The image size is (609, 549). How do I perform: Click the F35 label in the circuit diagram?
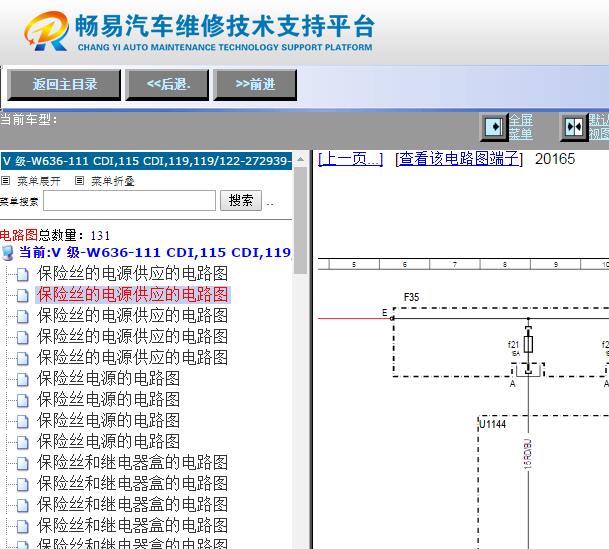tap(411, 297)
